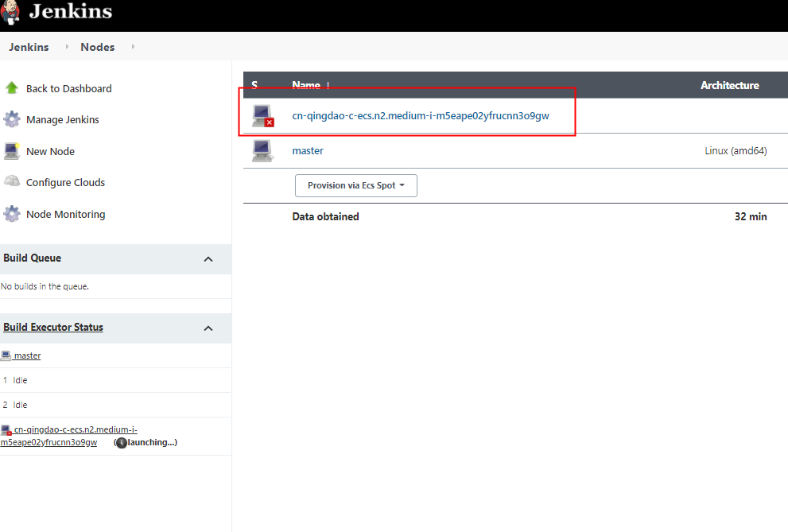Open Node Monitoring link
The width and height of the screenshot is (788, 532).
(x=65, y=214)
